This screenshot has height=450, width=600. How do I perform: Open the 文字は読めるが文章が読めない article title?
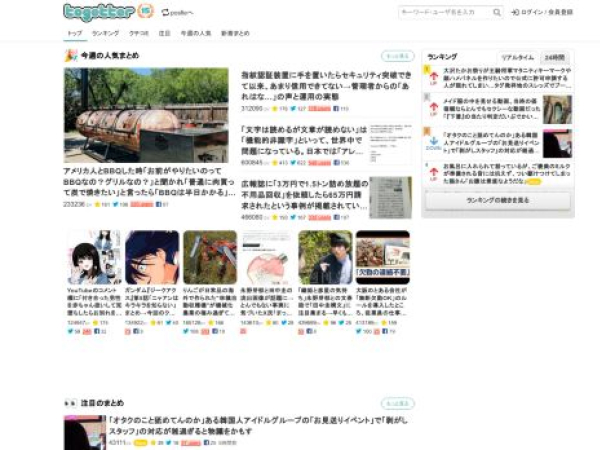coord(304,140)
